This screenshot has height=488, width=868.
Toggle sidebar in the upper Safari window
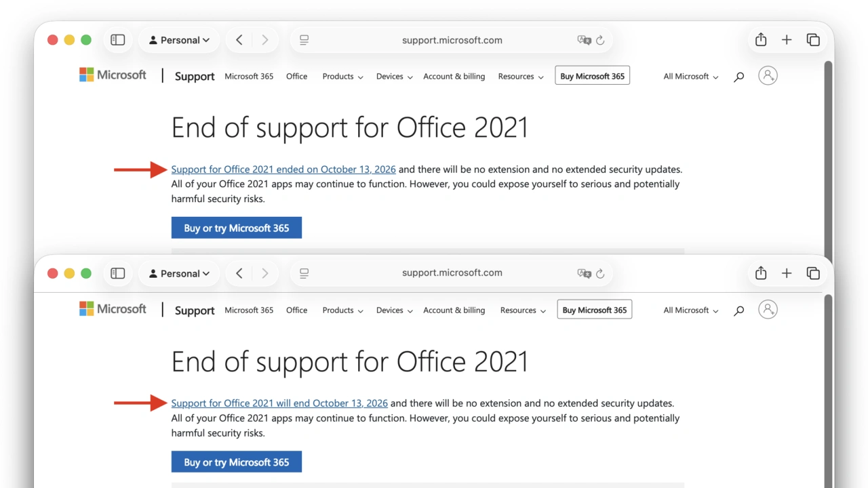118,40
